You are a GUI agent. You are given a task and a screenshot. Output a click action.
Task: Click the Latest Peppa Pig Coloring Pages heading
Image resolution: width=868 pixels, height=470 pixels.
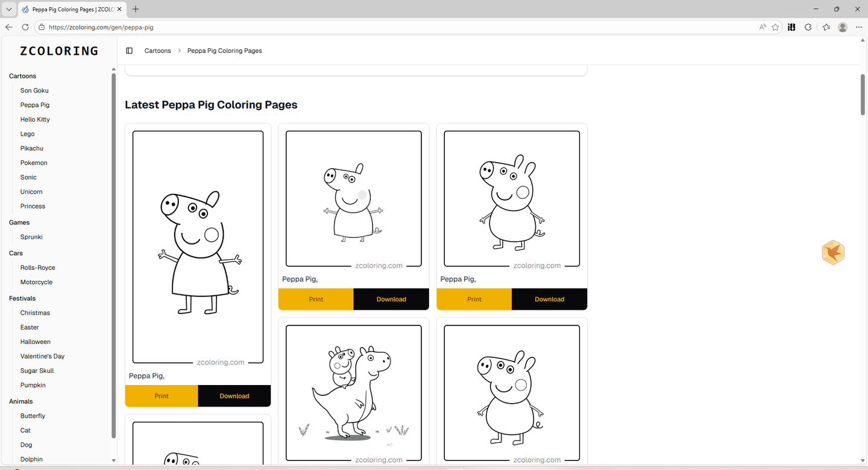tap(211, 105)
